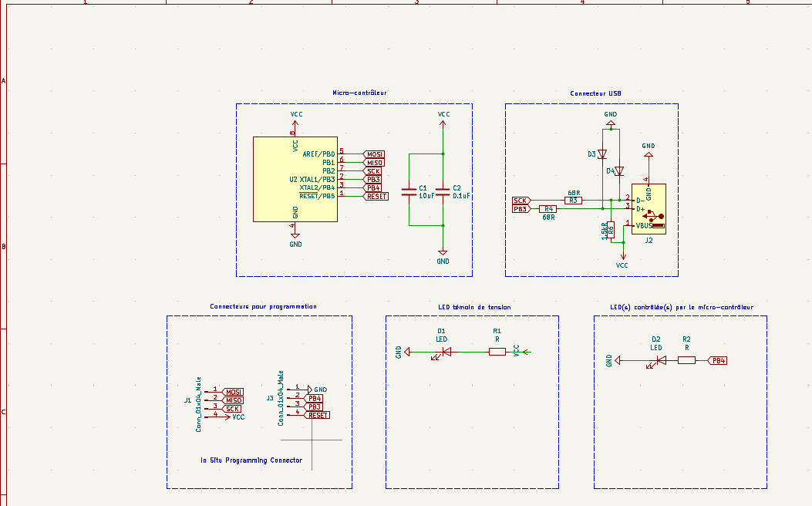Select the D2 LED symbol

[657, 360]
